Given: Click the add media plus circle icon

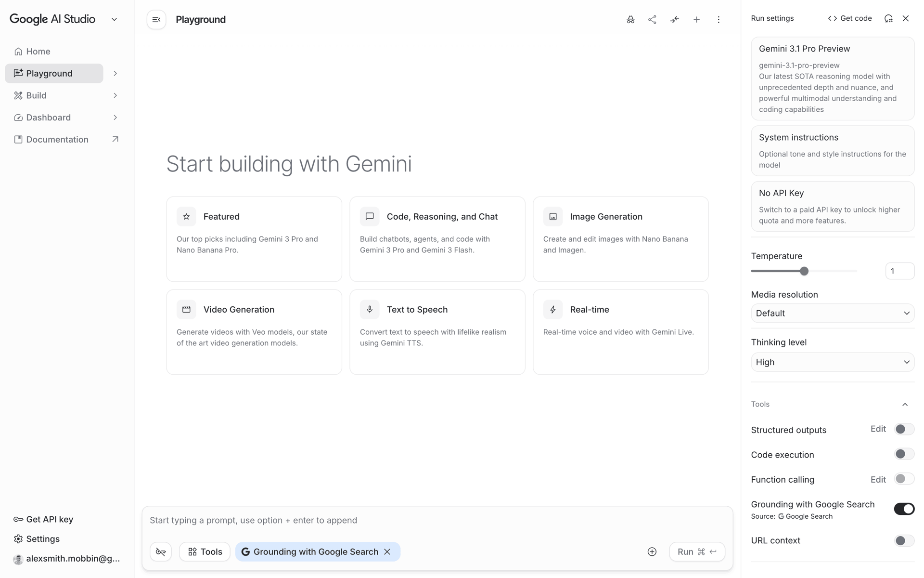Looking at the screenshot, I should click(x=652, y=552).
